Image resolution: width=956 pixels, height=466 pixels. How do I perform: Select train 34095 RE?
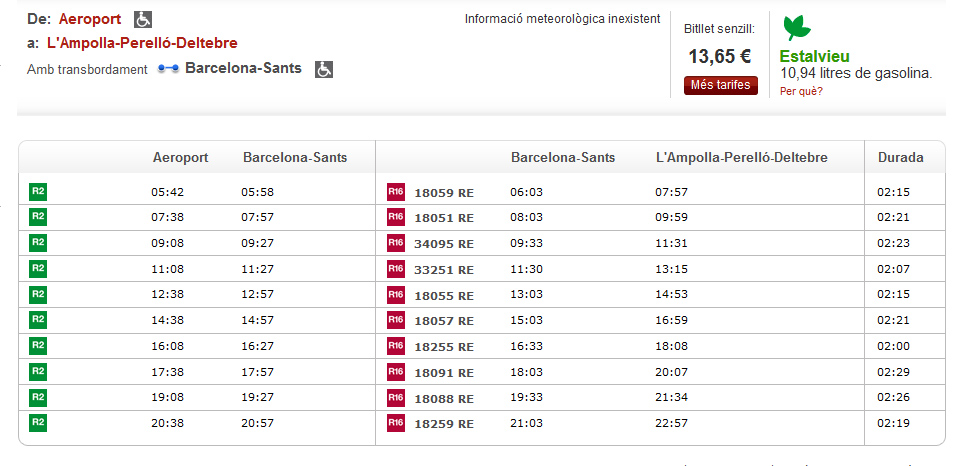coord(444,244)
